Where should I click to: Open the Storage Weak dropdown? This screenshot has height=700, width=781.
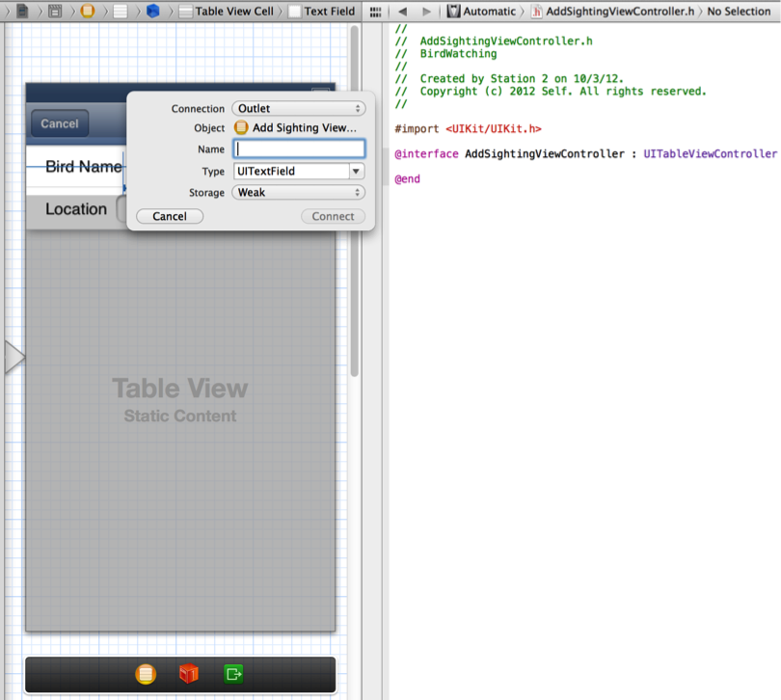[x=298, y=193]
